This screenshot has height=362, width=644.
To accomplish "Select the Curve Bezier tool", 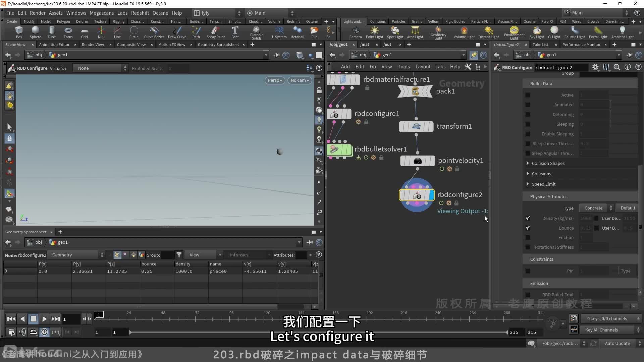I will coord(154,32).
